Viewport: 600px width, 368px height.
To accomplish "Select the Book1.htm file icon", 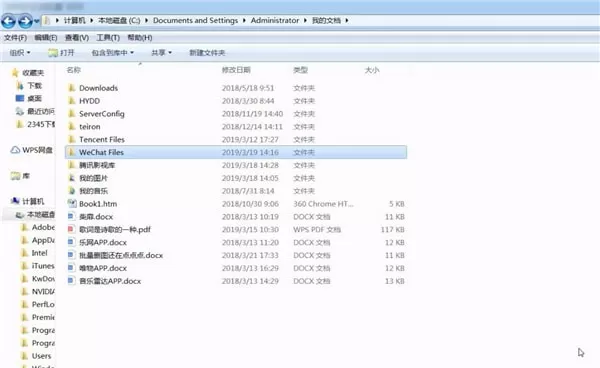I will [72, 204].
